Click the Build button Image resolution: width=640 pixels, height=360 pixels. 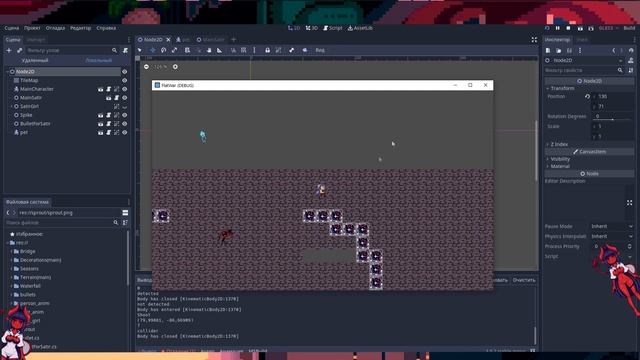tap(629, 28)
